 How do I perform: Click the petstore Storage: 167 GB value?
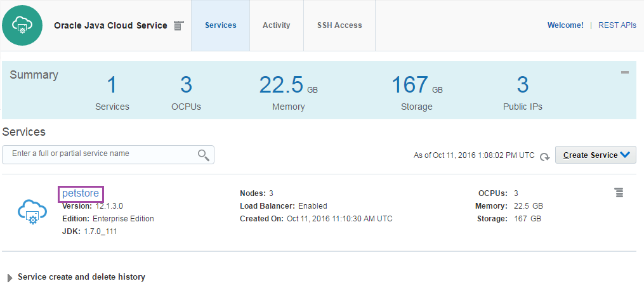(509, 219)
